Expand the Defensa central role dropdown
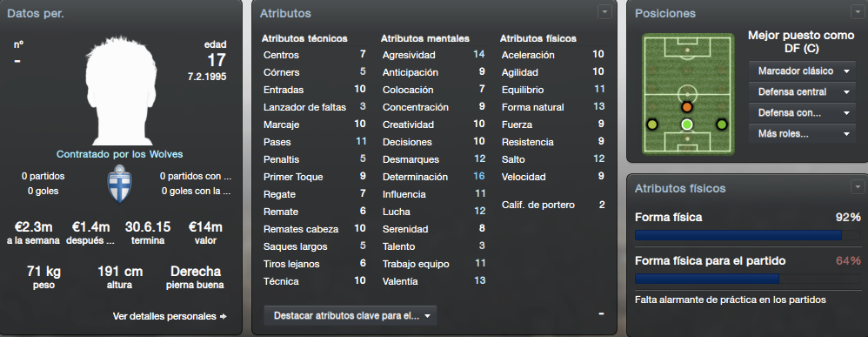The width and height of the screenshot is (868, 337). tap(802, 92)
